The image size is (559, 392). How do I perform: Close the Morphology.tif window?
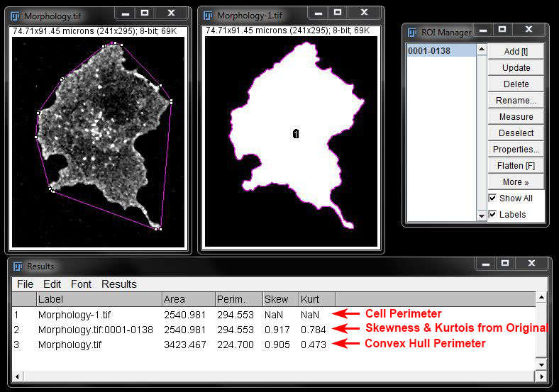[171, 13]
